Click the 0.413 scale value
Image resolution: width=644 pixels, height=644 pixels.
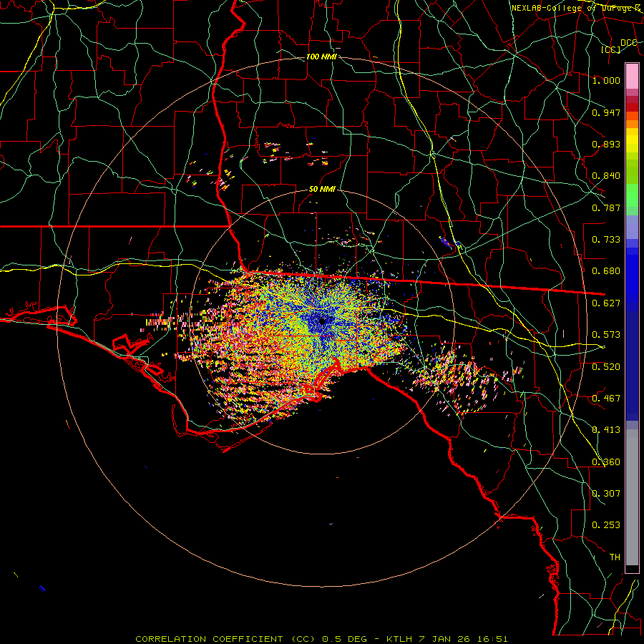coord(606,430)
